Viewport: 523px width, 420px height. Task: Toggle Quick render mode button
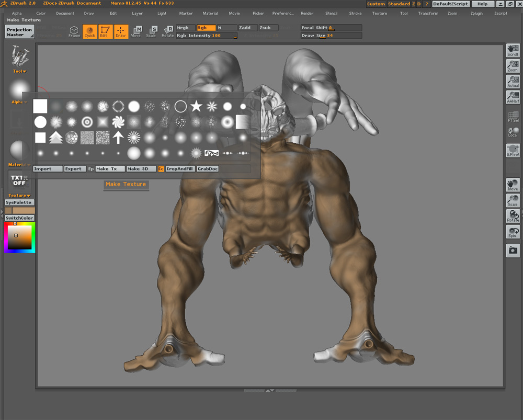90,32
